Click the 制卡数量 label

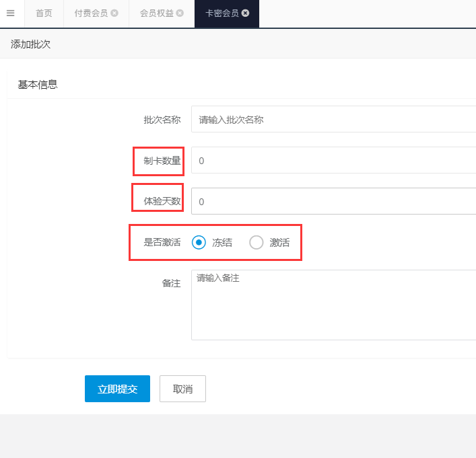tap(162, 161)
